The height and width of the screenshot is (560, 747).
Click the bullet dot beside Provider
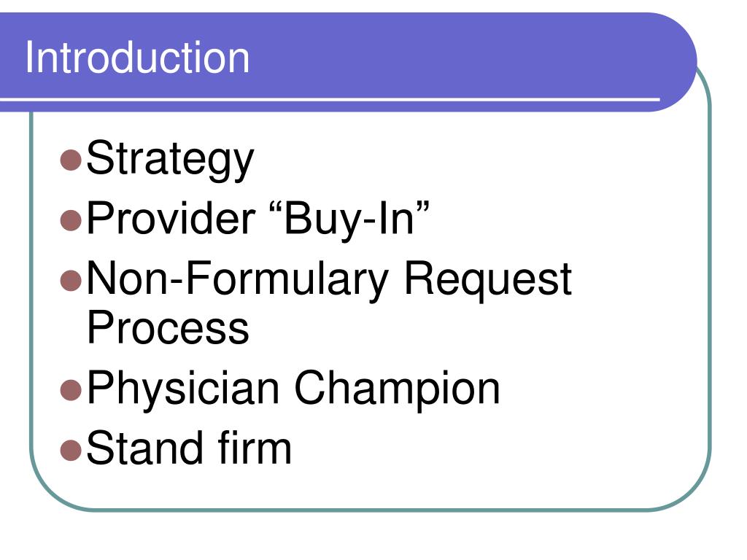(71, 220)
